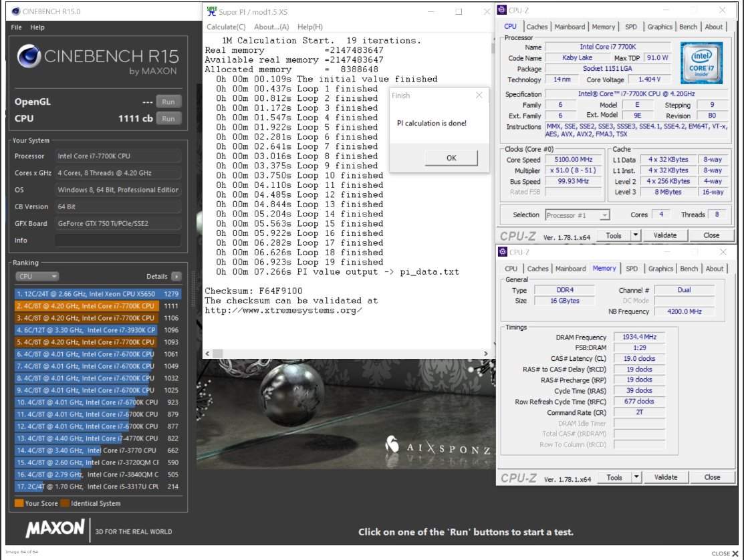This screenshot has height=560, width=744.
Task: Select ranking row 2 i7-7700K scoring 1111
Action: 98,306
